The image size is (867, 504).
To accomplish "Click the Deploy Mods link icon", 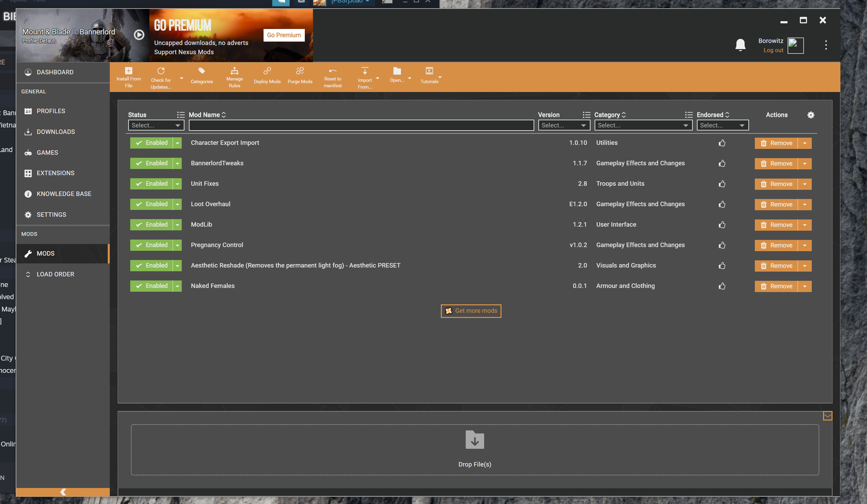I will click(267, 71).
